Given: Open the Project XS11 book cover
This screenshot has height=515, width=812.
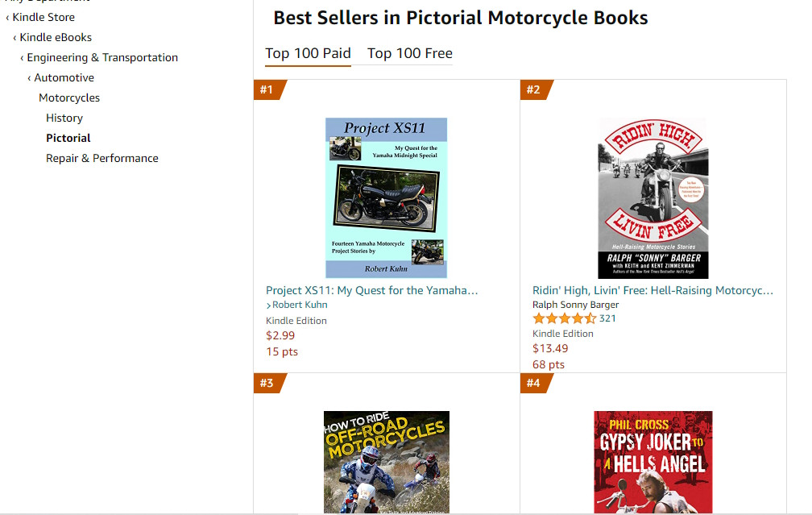Looking at the screenshot, I should [x=386, y=197].
